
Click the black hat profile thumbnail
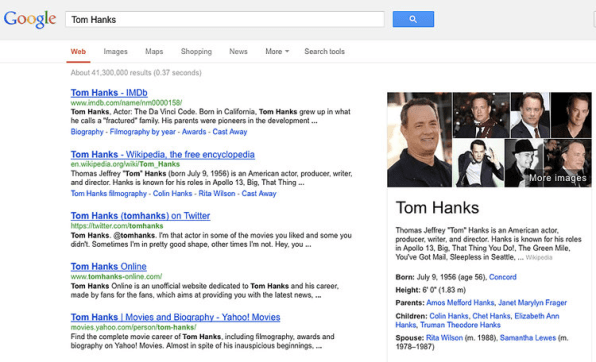524,163
